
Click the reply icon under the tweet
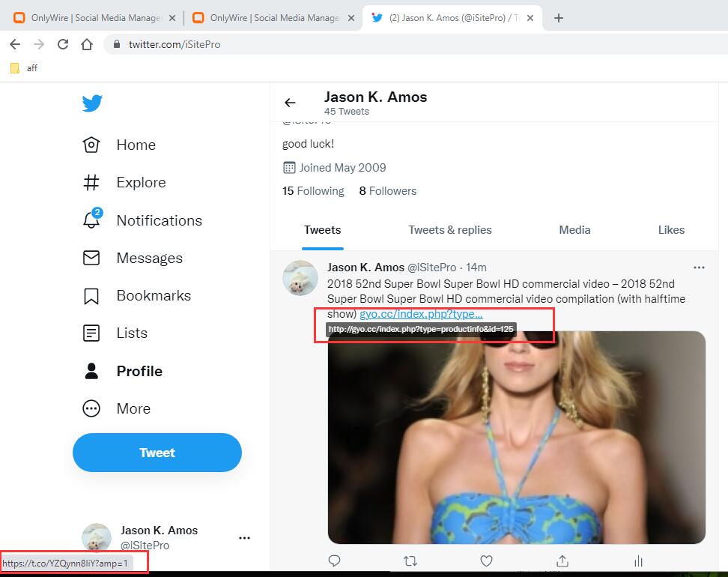(335, 561)
